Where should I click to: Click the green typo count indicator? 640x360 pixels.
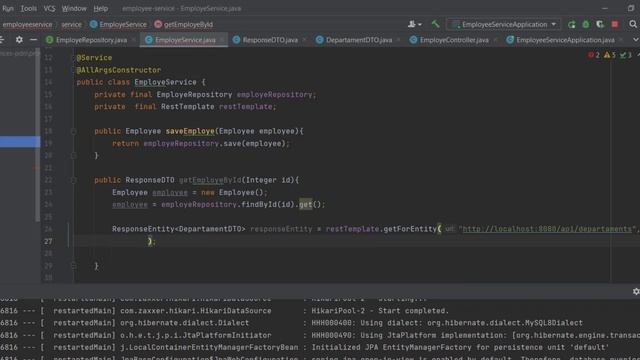click(x=626, y=55)
